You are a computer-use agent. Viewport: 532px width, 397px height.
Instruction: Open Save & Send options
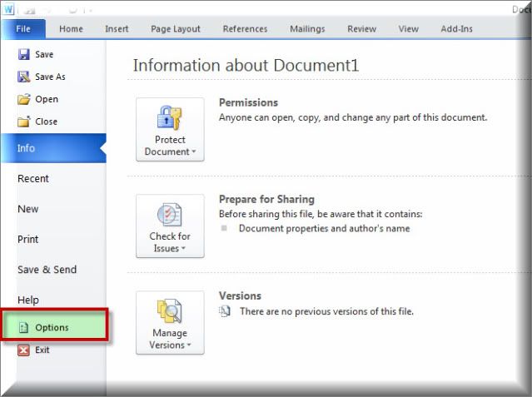47,270
